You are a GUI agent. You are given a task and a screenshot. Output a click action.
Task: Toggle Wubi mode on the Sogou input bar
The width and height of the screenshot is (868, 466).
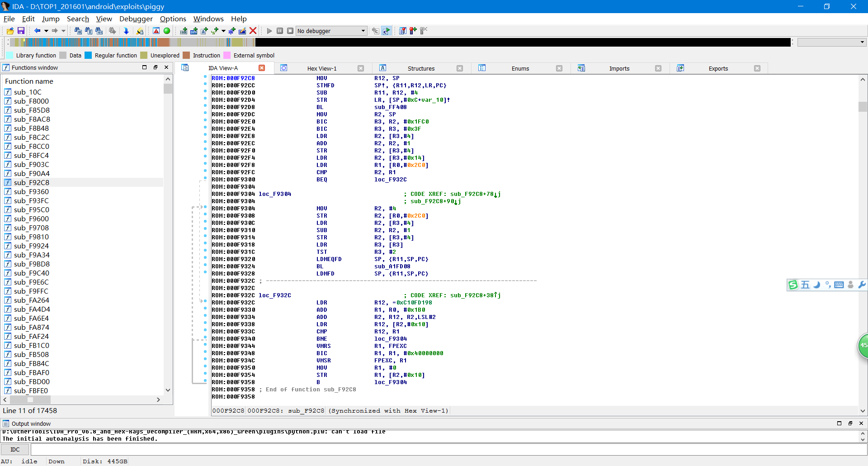[805, 285]
